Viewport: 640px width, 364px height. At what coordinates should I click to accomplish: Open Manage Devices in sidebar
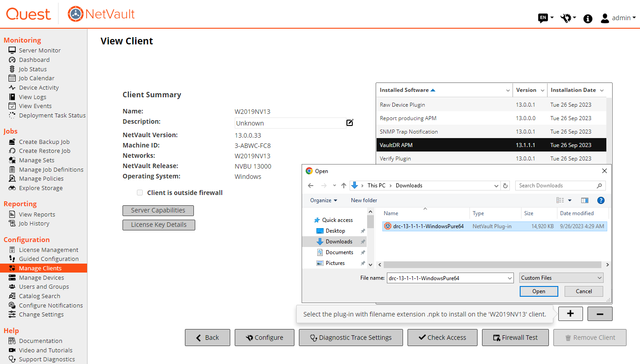(41, 277)
